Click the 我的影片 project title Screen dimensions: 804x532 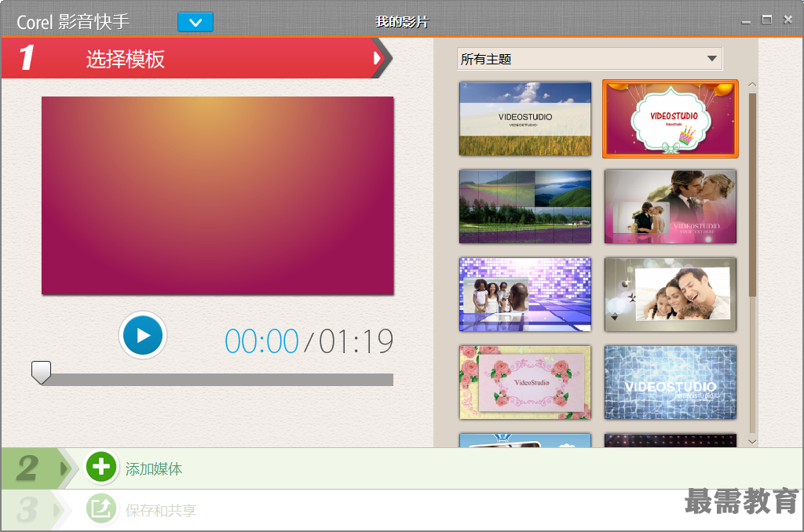pyautogui.click(x=401, y=22)
